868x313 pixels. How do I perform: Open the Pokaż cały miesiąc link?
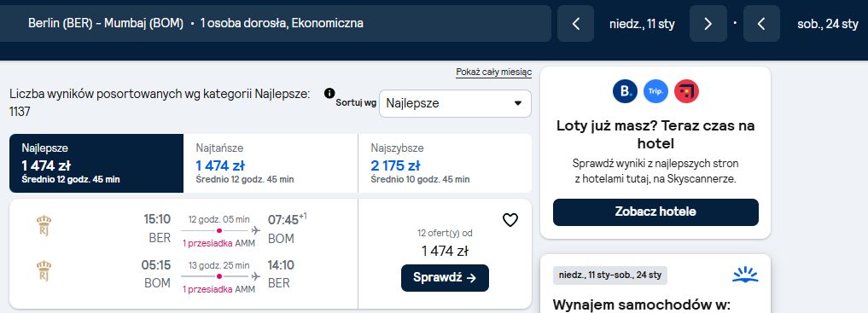coord(494,72)
